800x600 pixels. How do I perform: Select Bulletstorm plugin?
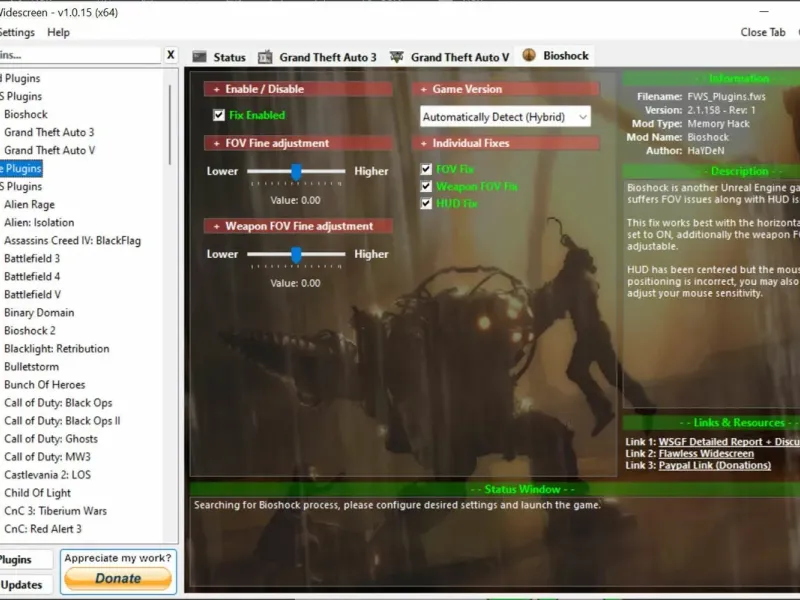(x=31, y=366)
